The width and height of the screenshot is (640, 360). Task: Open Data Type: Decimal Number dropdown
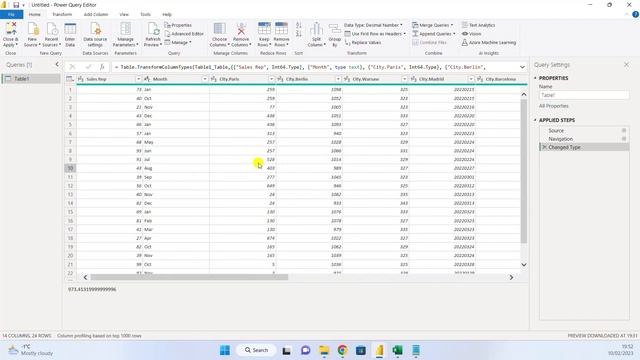pyautogui.click(x=373, y=25)
